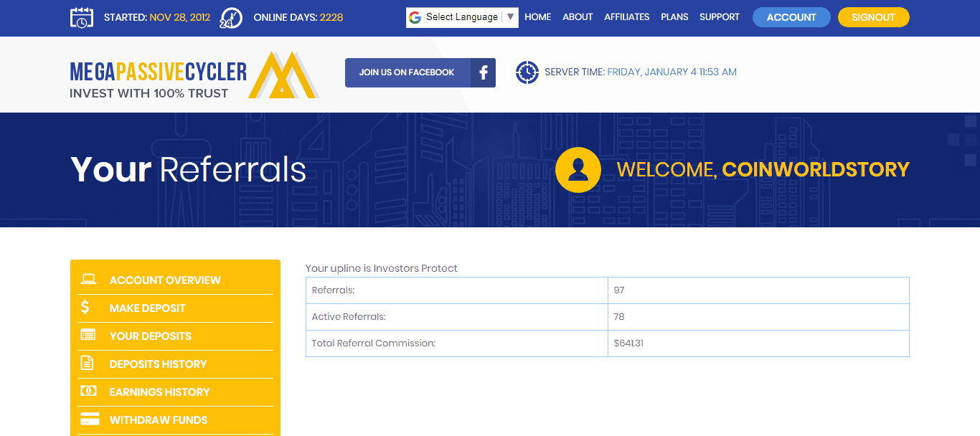Open the Affiliates page
The width and height of the screenshot is (980, 436).
point(627,17)
